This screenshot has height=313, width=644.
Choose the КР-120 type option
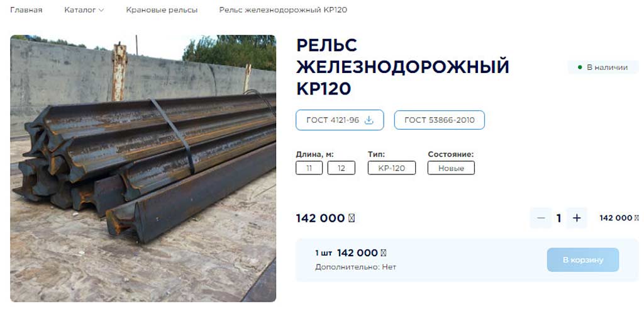(392, 168)
